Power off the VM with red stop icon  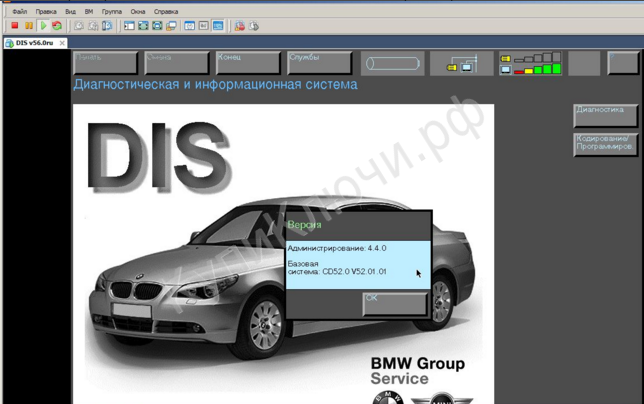pyautogui.click(x=15, y=26)
